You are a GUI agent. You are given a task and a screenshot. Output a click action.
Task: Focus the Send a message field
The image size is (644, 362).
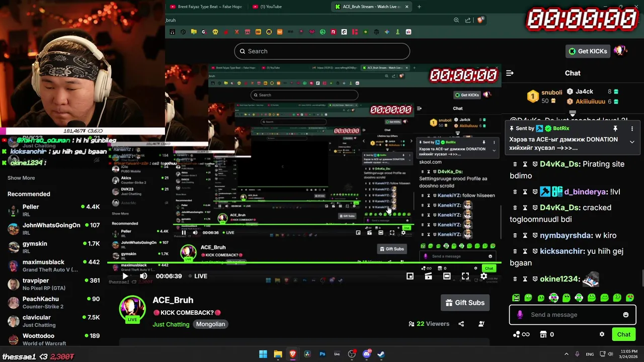(573, 315)
